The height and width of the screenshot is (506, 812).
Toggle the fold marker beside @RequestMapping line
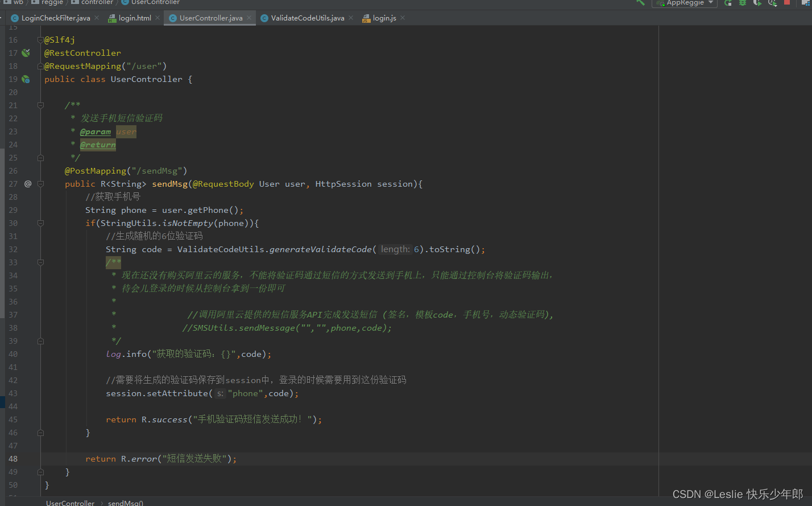pyautogui.click(x=40, y=66)
